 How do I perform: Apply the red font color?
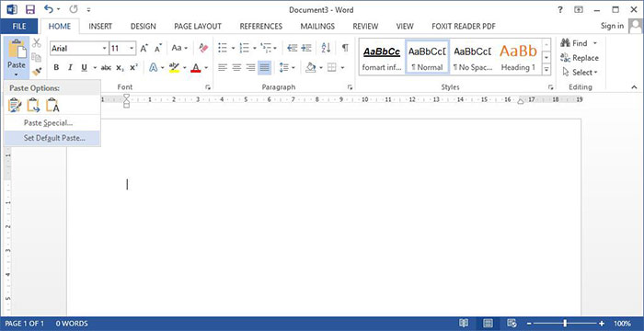196,67
